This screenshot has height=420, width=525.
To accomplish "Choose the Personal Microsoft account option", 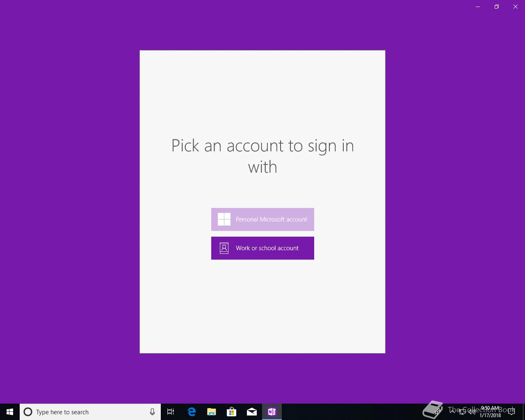I will point(262,219).
